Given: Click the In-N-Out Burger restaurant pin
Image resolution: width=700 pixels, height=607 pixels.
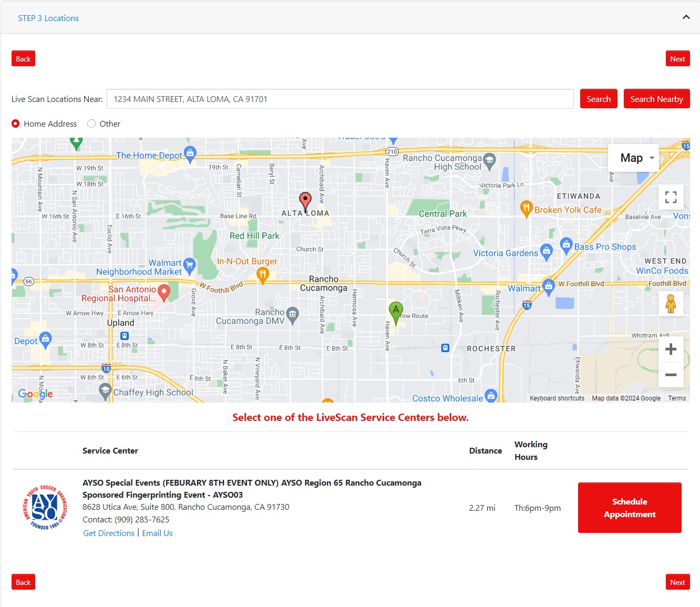Looking at the screenshot, I should click(262, 275).
